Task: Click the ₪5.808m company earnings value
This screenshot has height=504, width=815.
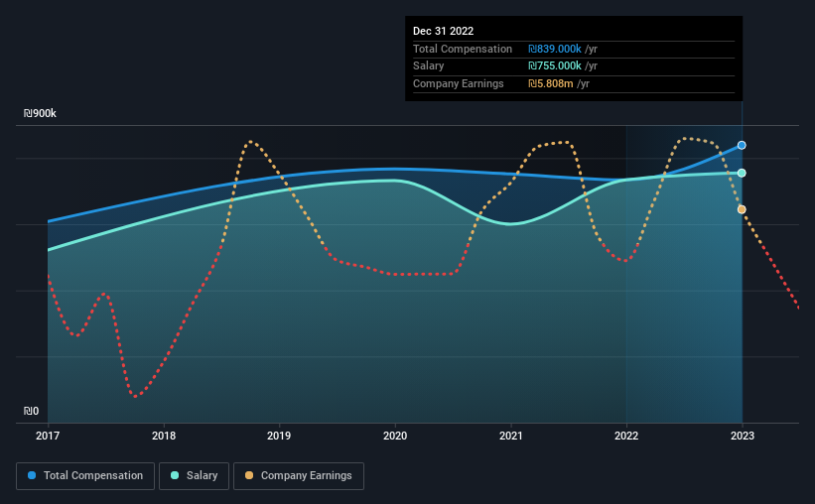Action: (x=550, y=83)
